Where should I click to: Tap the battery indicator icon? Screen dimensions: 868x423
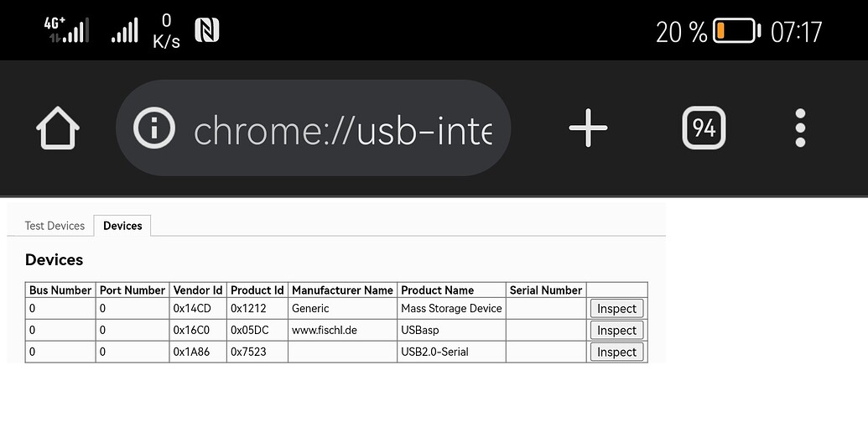736,31
